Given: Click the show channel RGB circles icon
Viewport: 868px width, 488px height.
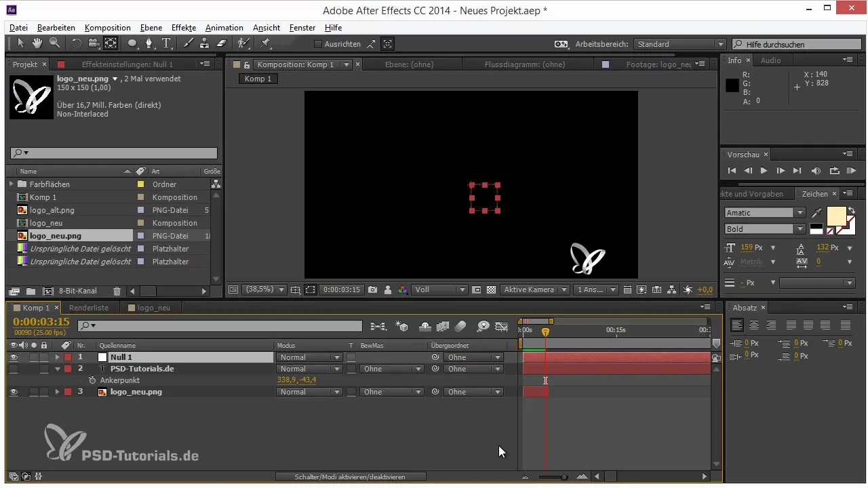Looking at the screenshot, I should pos(403,289).
